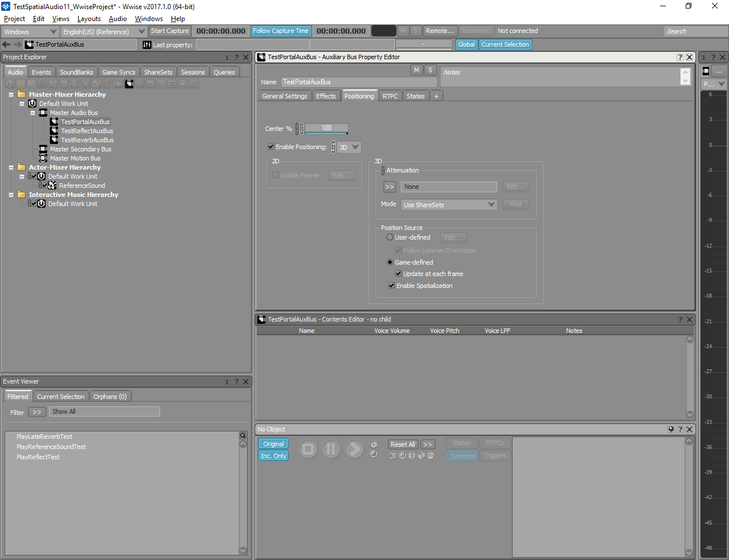Click the Name field containing TestPortalAuxBus

click(x=359, y=82)
